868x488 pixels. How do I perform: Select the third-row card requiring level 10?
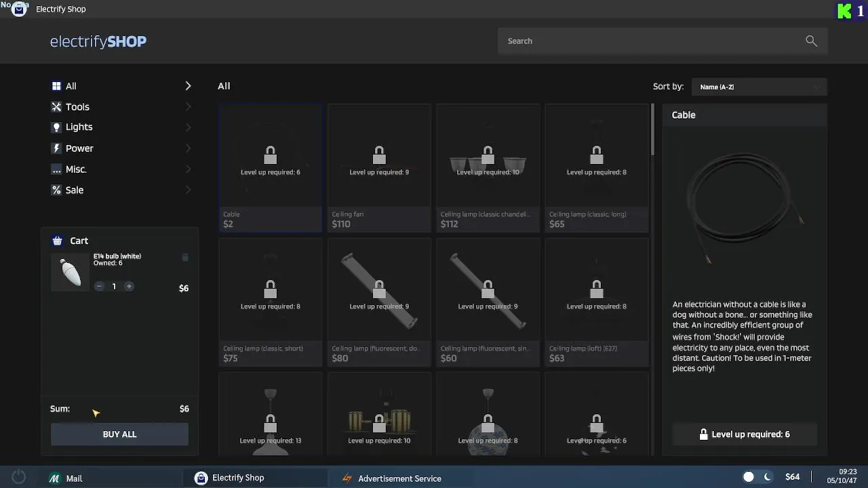[379, 414]
